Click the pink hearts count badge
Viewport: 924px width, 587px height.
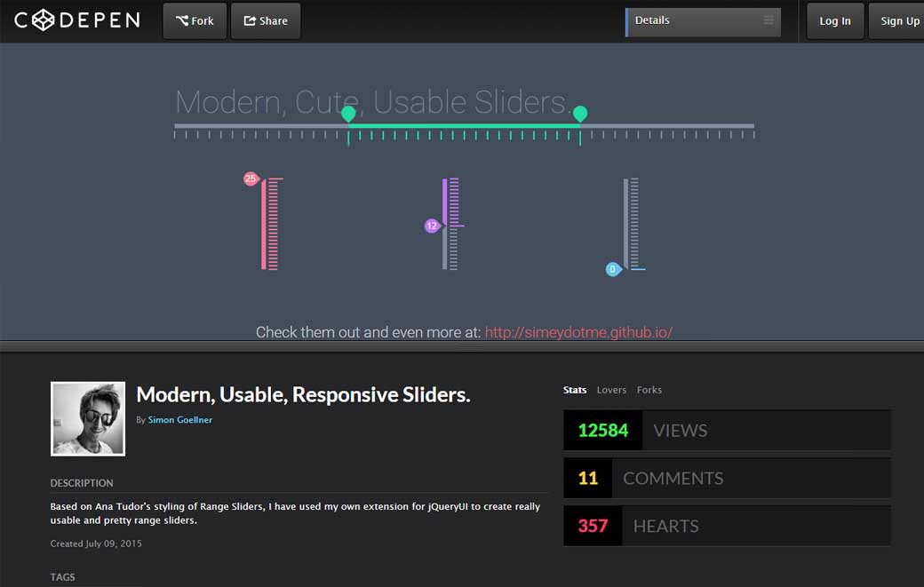(x=592, y=526)
